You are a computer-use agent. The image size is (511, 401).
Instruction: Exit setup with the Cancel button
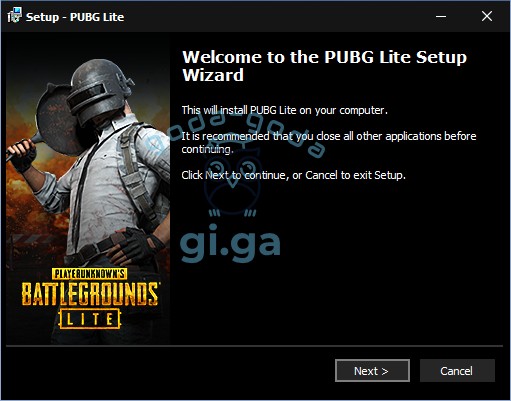[457, 371]
